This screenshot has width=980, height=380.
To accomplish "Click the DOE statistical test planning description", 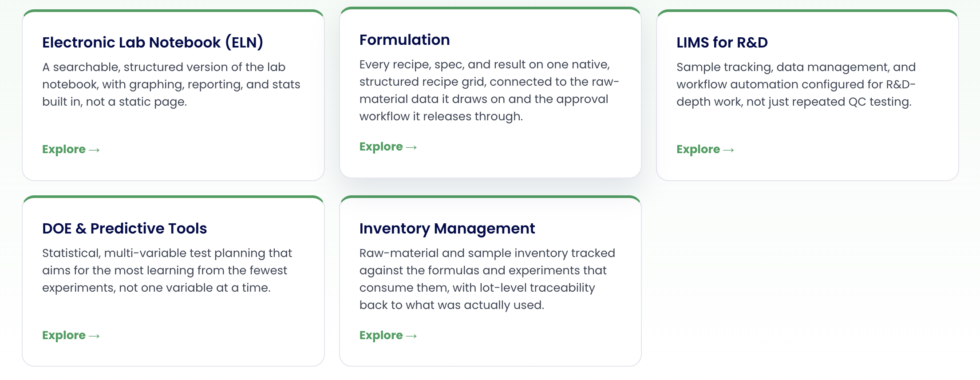I will click(x=167, y=270).
